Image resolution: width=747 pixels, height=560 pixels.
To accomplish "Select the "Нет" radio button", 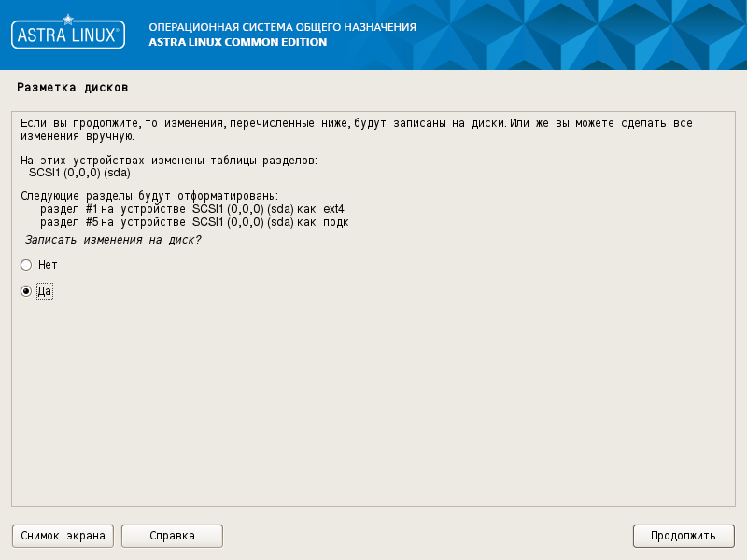I will coord(26,265).
